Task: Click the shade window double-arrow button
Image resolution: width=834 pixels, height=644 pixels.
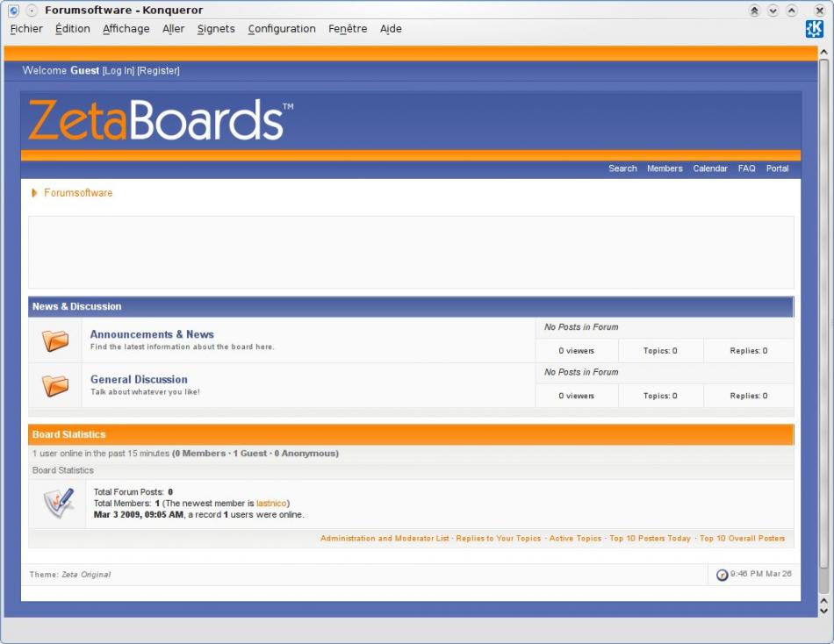Action: click(754, 11)
